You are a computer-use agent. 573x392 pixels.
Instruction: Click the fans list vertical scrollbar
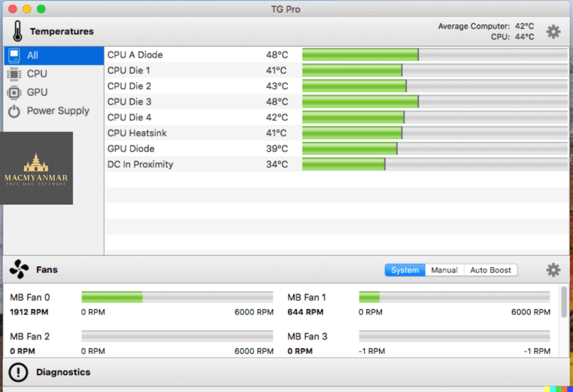click(564, 302)
